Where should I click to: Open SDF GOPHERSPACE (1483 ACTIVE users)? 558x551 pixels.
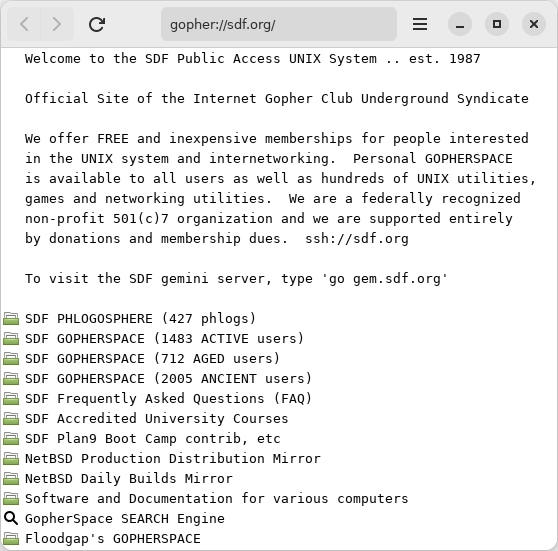[164, 339]
